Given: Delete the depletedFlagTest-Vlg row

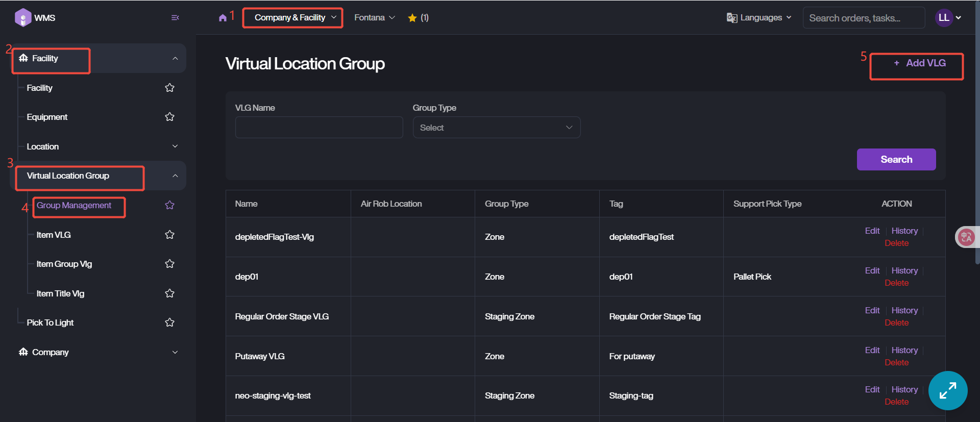Looking at the screenshot, I should coord(897,243).
